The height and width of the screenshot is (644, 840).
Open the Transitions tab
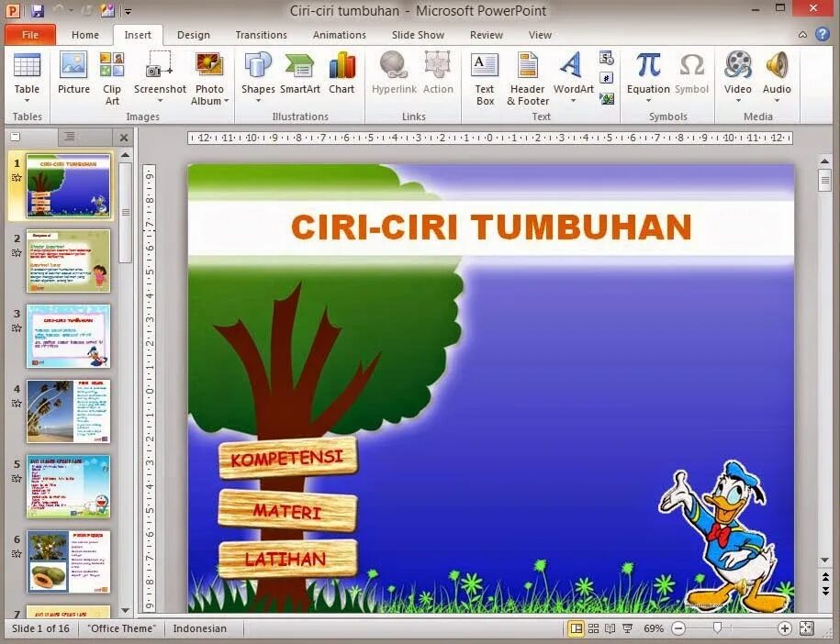tap(261, 35)
